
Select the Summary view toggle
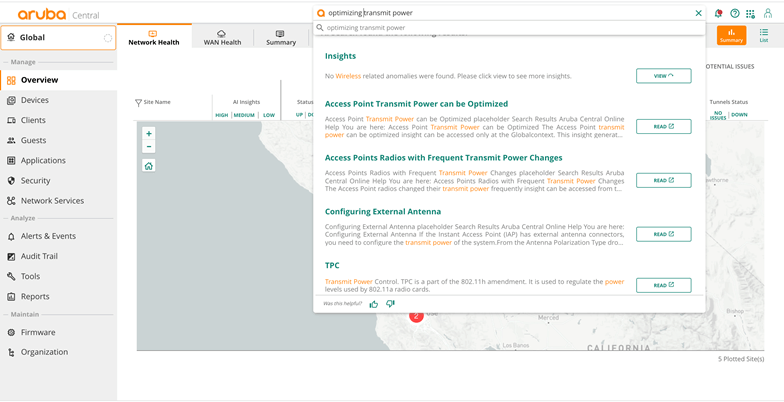coord(731,36)
